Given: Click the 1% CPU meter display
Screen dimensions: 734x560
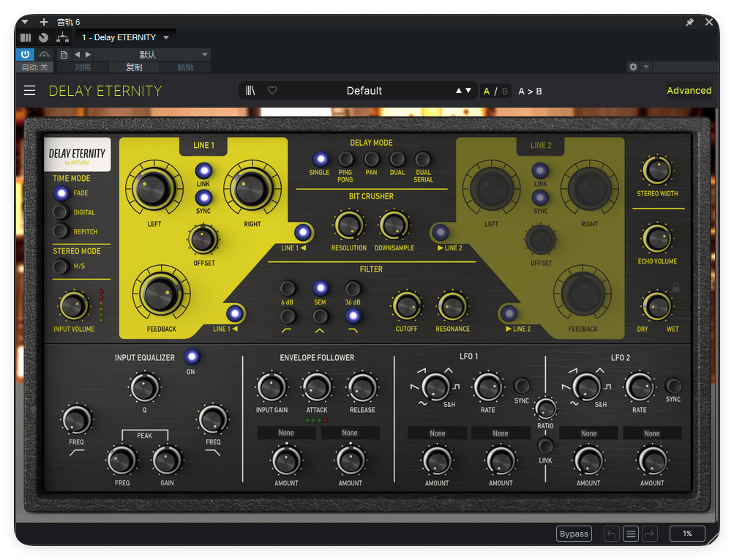Looking at the screenshot, I should pyautogui.click(x=687, y=534).
